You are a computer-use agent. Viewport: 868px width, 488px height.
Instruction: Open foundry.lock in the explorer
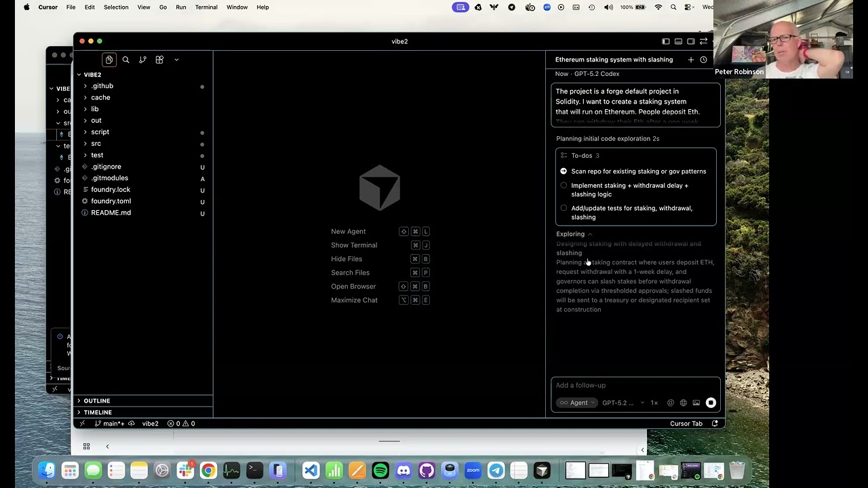tap(111, 190)
